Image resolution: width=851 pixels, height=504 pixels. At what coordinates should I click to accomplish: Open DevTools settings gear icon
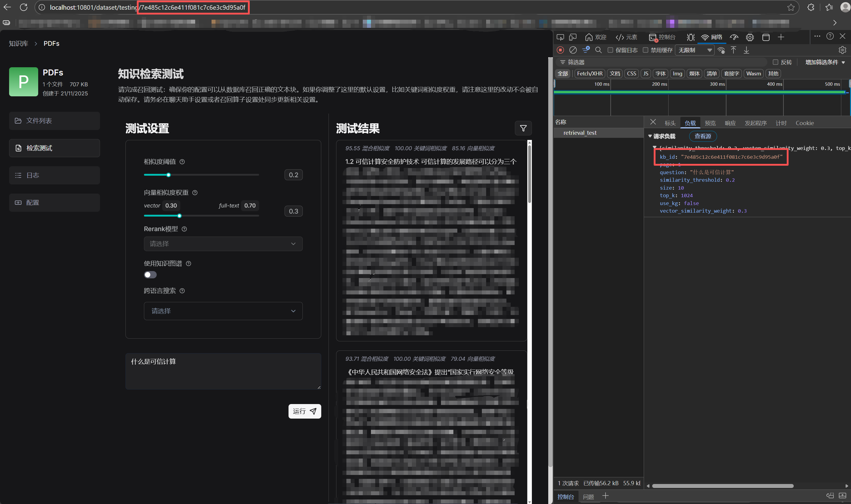[x=842, y=50]
